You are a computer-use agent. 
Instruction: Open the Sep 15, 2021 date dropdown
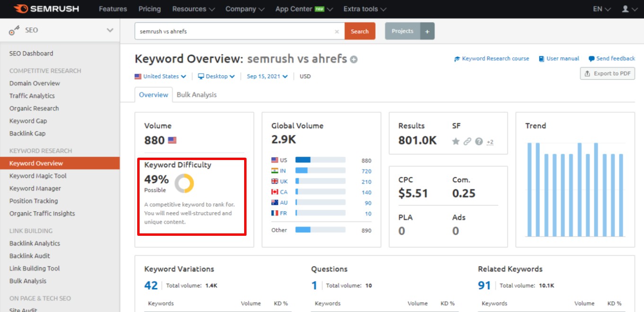267,76
